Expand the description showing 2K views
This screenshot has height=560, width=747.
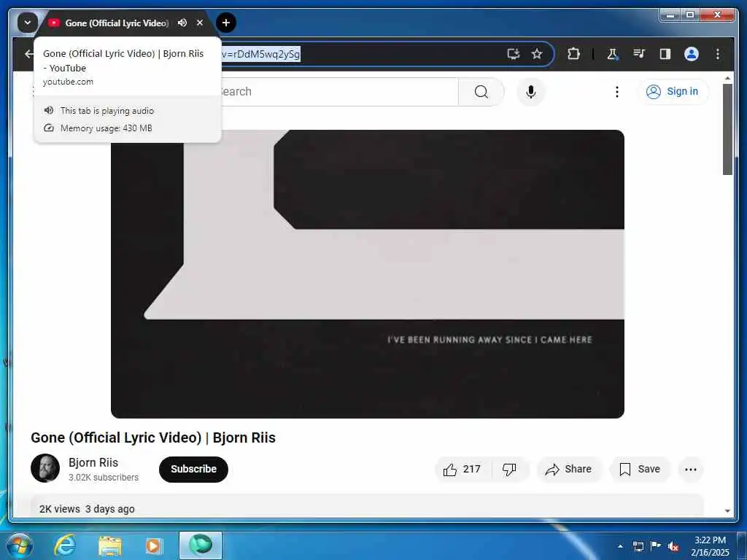tap(367, 506)
